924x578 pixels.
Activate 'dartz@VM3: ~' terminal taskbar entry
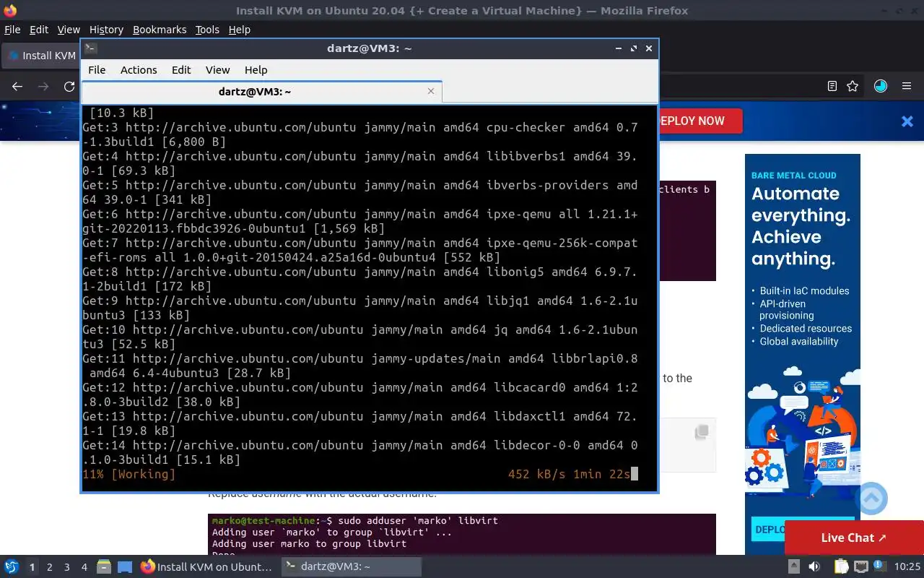pos(350,567)
